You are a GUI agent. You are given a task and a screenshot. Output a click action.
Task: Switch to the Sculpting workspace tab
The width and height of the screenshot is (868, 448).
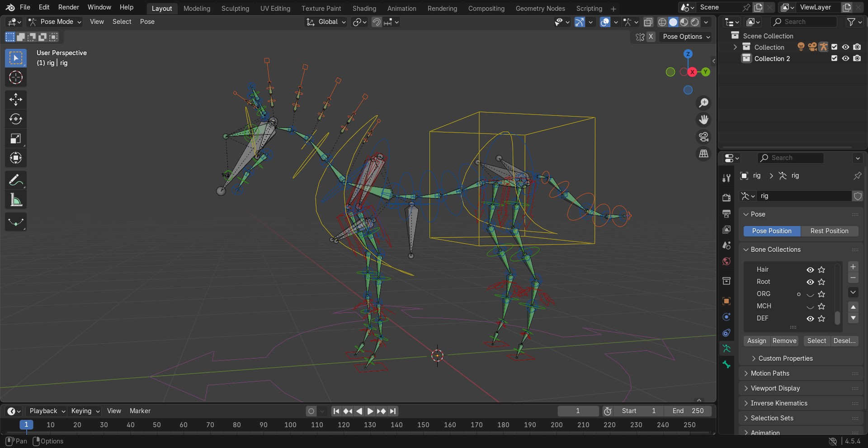[235, 8]
